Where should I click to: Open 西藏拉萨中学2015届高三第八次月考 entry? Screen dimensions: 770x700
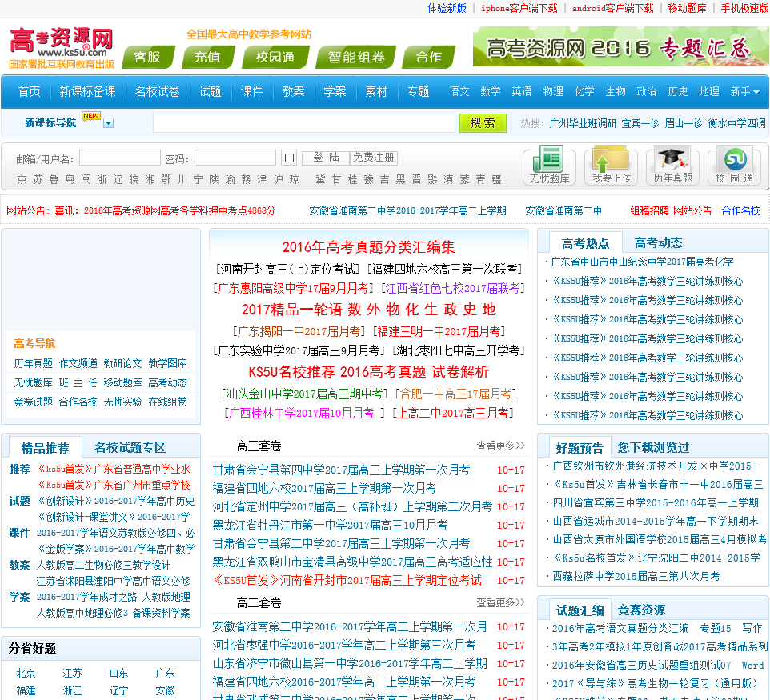point(636,576)
